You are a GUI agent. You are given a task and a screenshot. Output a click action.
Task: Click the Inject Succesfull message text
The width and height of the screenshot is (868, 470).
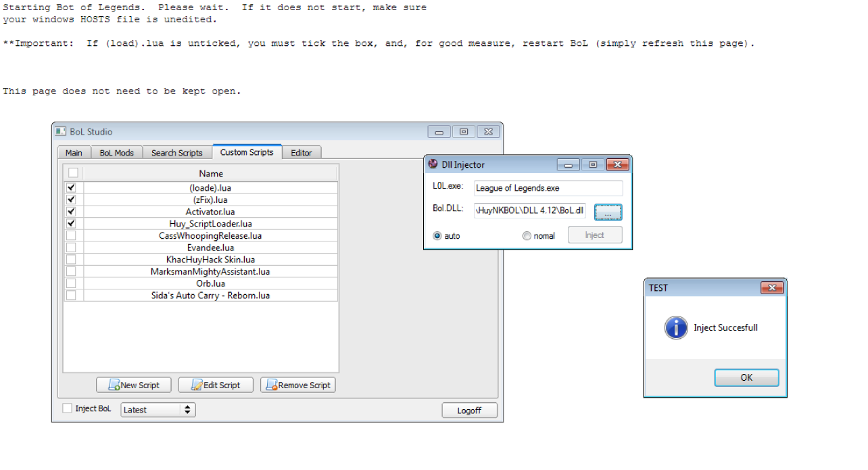(x=725, y=328)
